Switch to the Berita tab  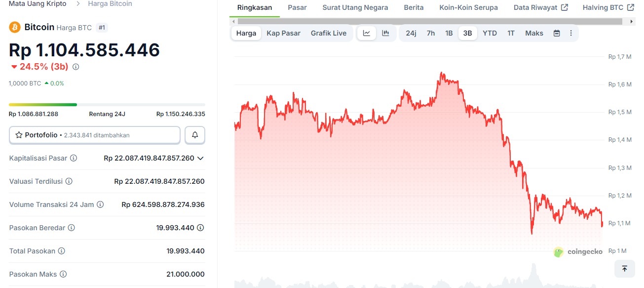tap(414, 7)
